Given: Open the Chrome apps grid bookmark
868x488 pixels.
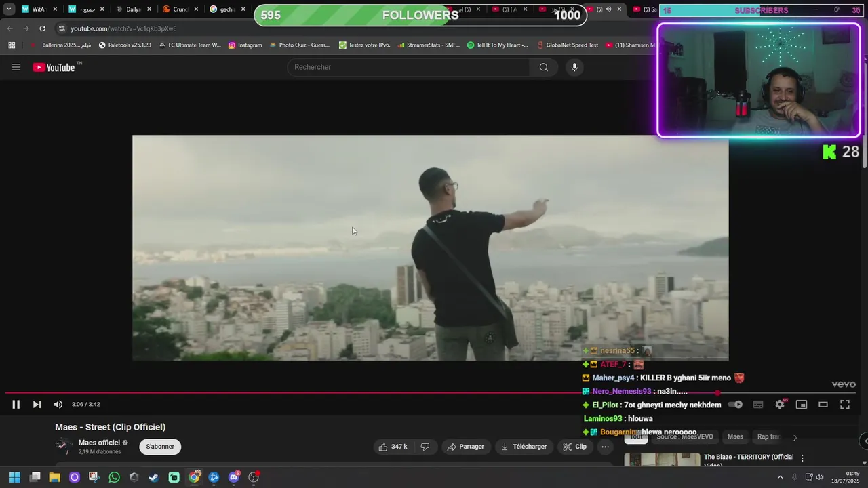Looking at the screenshot, I should 12,45.
